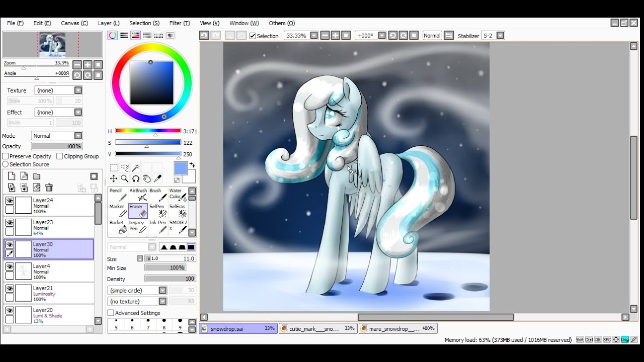
Task: Open the File menu
Action: [15, 23]
